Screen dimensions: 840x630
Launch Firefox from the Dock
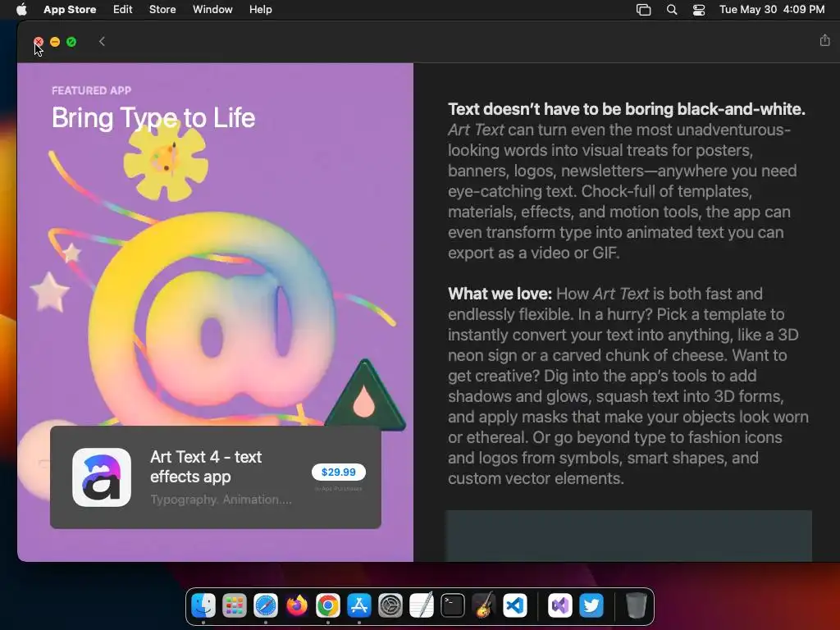(297, 606)
